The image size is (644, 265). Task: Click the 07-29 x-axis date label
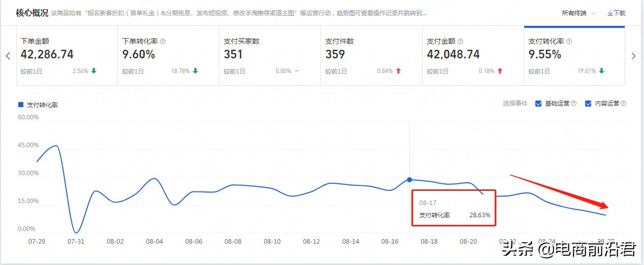[x=37, y=242]
